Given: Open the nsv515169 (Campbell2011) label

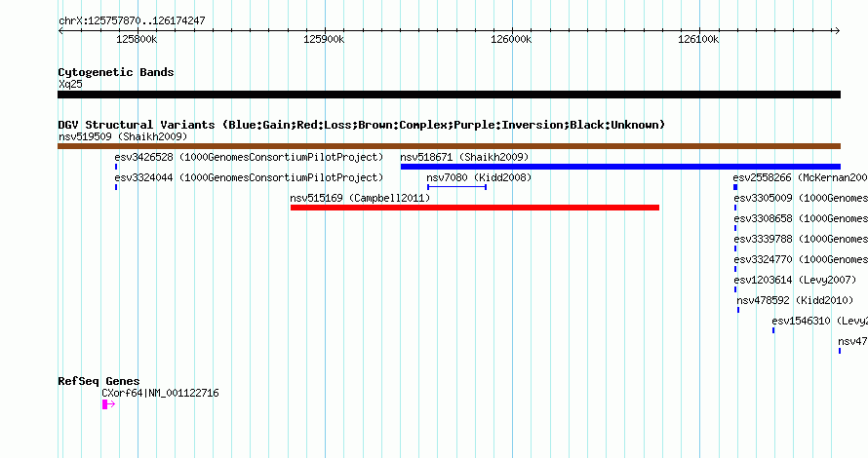Looking at the screenshot, I should (360, 198).
